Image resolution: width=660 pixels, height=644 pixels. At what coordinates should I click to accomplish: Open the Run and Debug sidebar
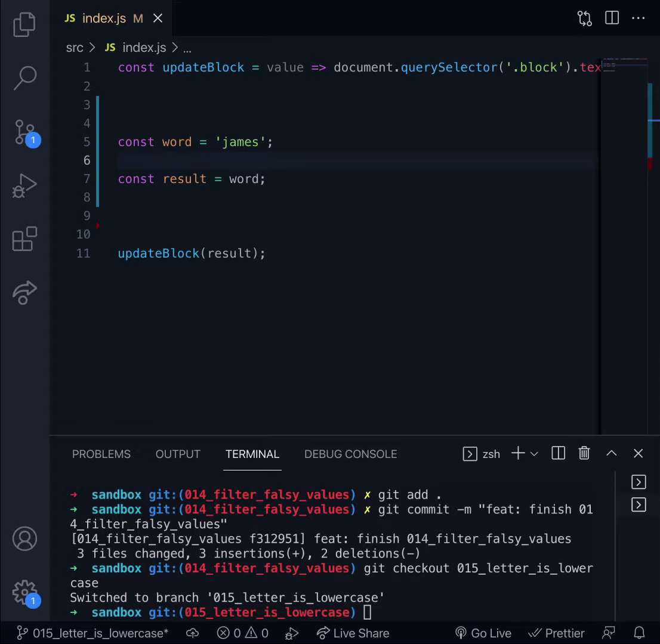coord(24,186)
